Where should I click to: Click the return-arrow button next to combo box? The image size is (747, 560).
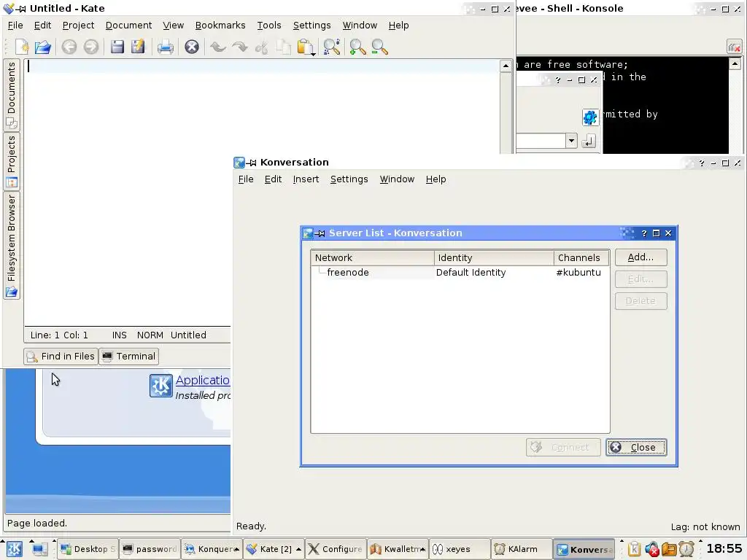pos(589,141)
